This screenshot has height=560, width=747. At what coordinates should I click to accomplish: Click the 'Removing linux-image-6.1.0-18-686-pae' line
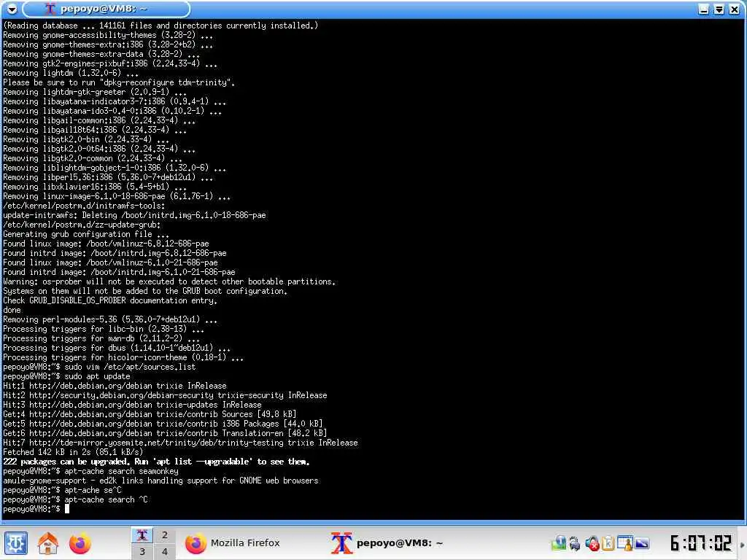pos(117,196)
